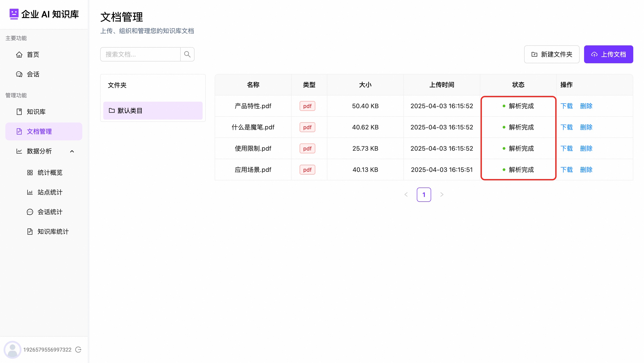Click previous page arrow in pagination
The width and height of the screenshot is (644, 363).
click(406, 194)
